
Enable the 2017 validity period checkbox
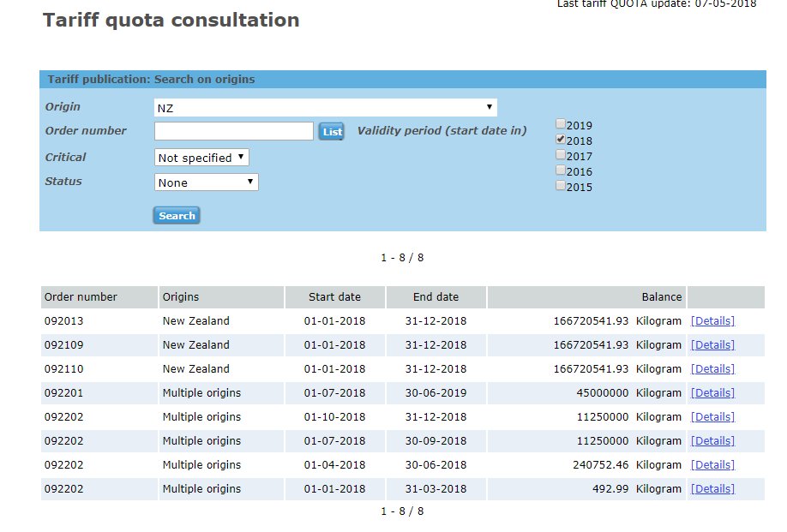pyautogui.click(x=561, y=155)
